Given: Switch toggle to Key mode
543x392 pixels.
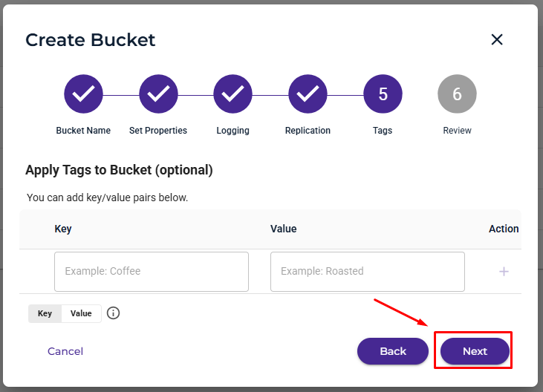Looking at the screenshot, I should click(45, 313).
